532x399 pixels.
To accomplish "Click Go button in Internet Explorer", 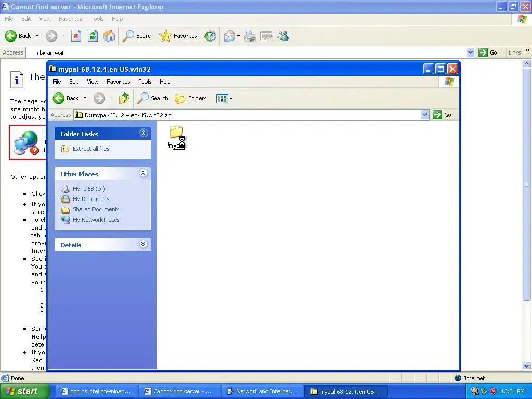I will tap(488, 52).
